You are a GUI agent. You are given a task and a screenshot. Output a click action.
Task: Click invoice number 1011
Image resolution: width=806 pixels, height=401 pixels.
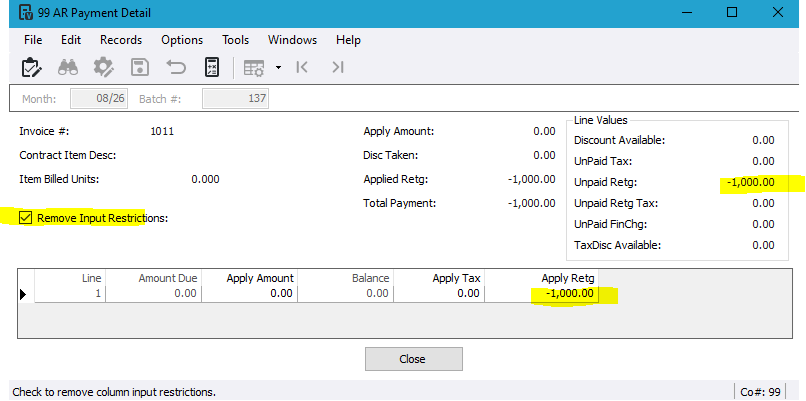(162, 131)
